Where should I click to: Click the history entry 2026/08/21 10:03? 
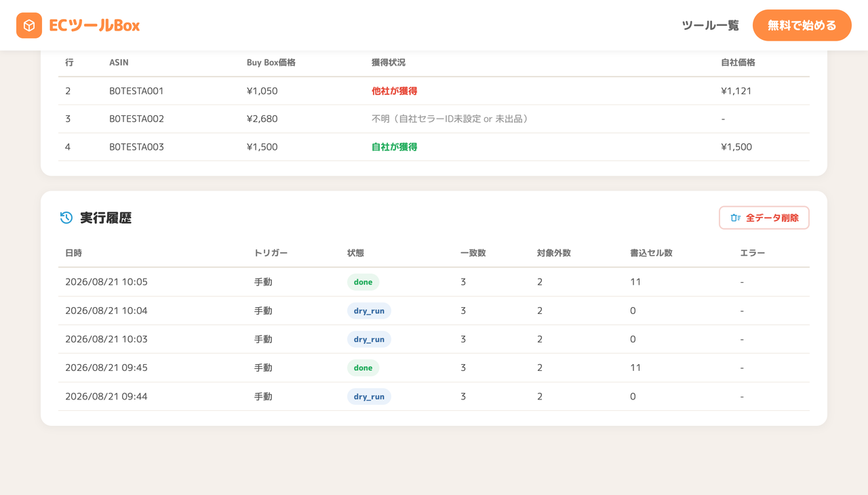click(106, 339)
